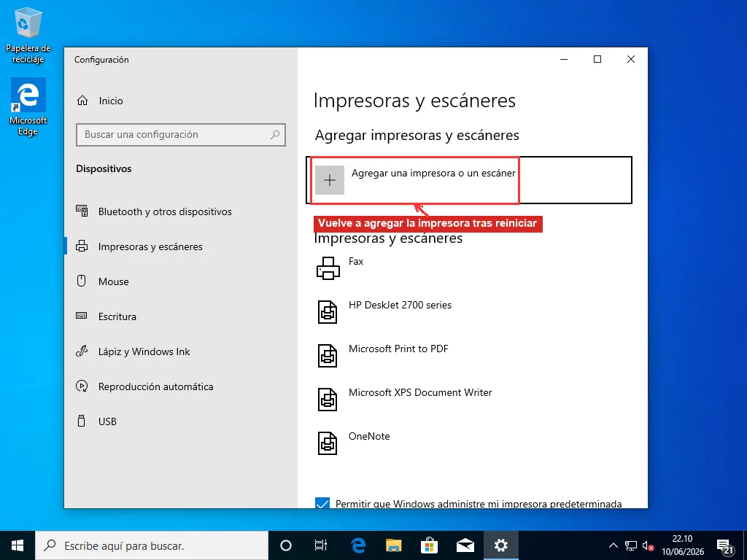Click the taskbar search box
This screenshot has height=560, width=747.
click(152, 545)
